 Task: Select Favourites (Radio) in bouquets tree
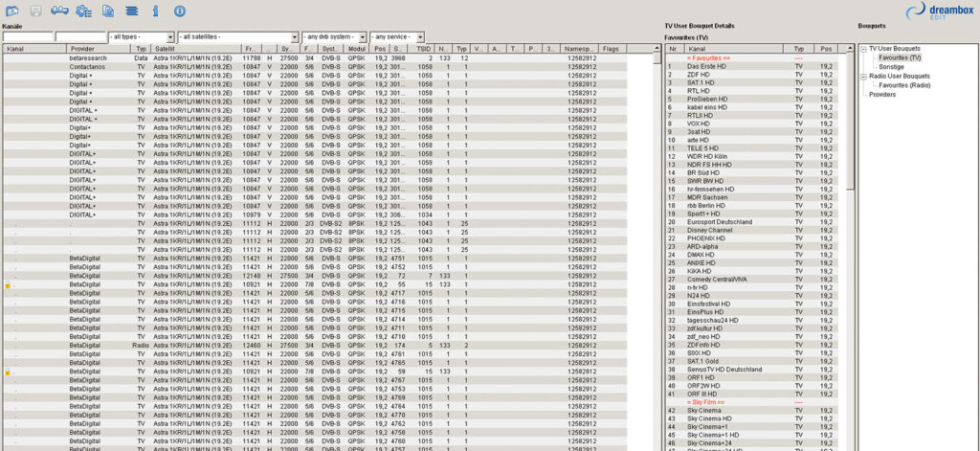905,85
